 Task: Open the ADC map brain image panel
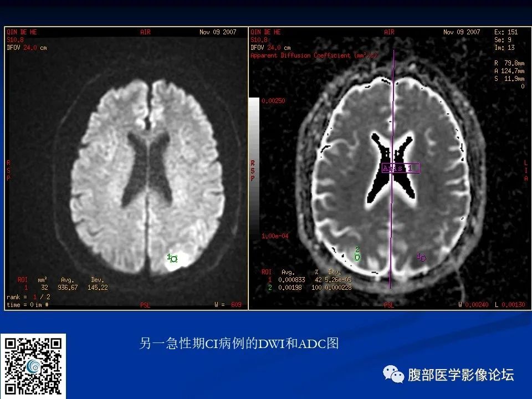[x=390, y=168]
